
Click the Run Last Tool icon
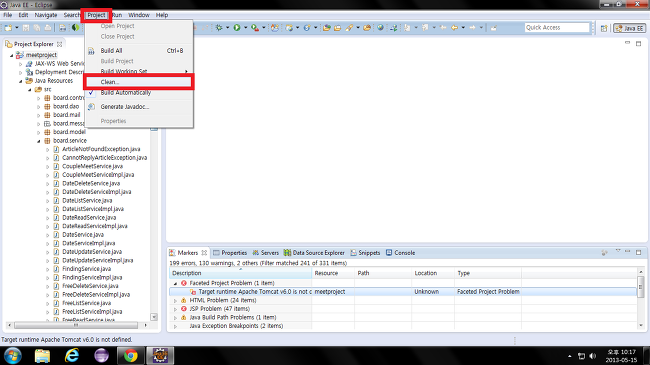click(255, 28)
